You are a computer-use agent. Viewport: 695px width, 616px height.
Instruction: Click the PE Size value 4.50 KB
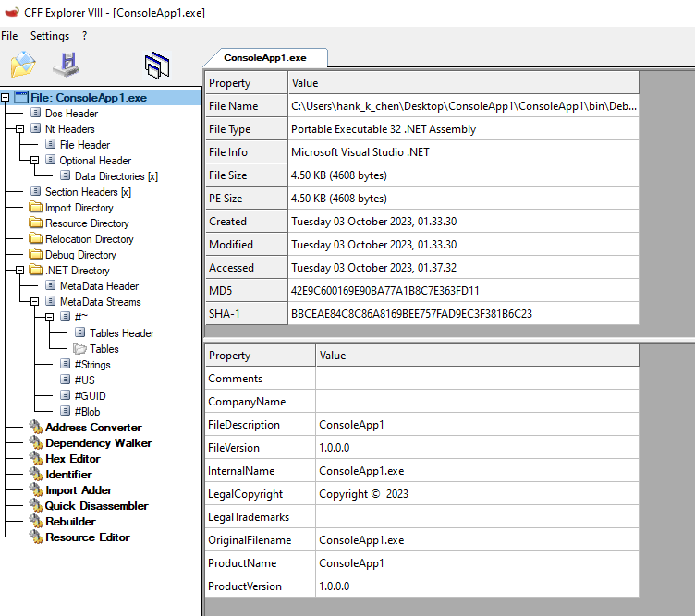(x=339, y=199)
